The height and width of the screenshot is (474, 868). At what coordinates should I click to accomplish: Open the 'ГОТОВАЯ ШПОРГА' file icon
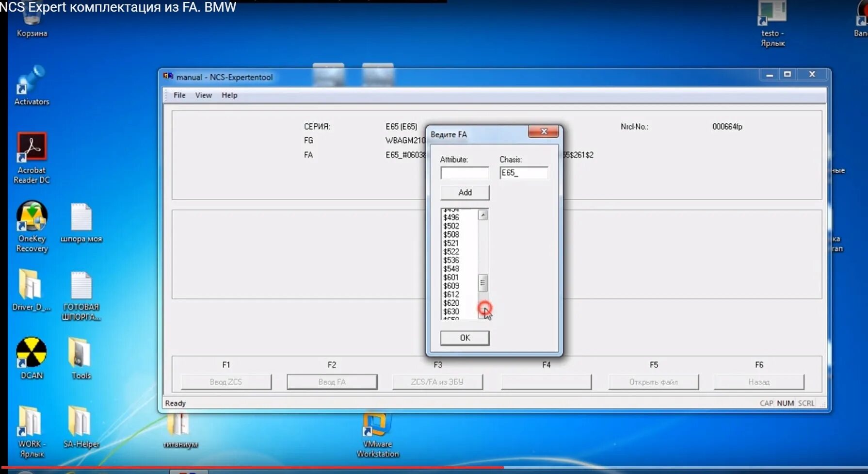point(81,296)
